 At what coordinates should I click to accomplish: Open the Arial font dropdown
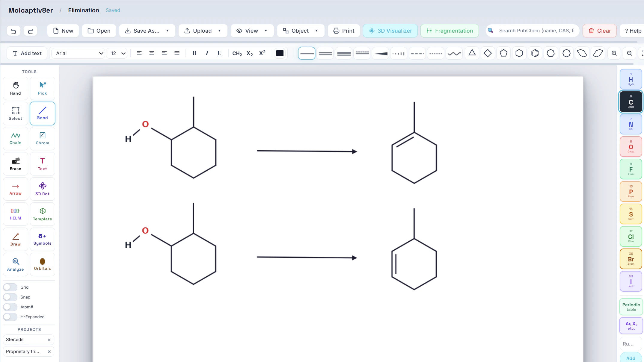pyautogui.click(x=78, y=53)
